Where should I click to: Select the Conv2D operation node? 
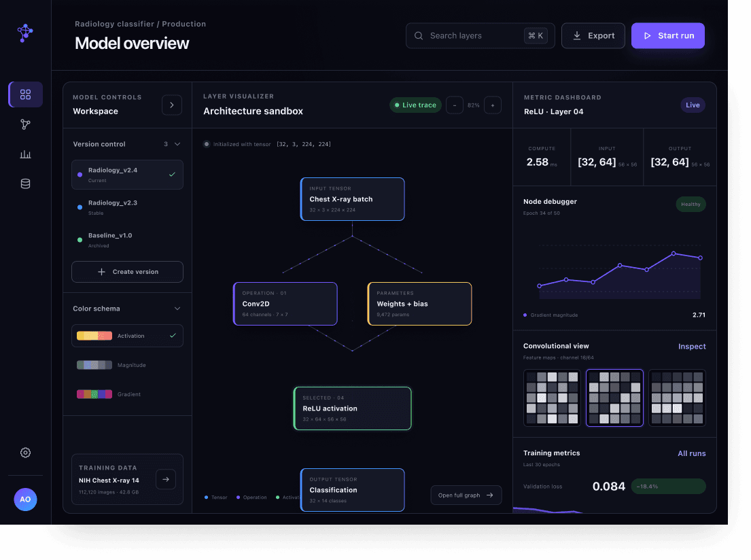(285, 304)
